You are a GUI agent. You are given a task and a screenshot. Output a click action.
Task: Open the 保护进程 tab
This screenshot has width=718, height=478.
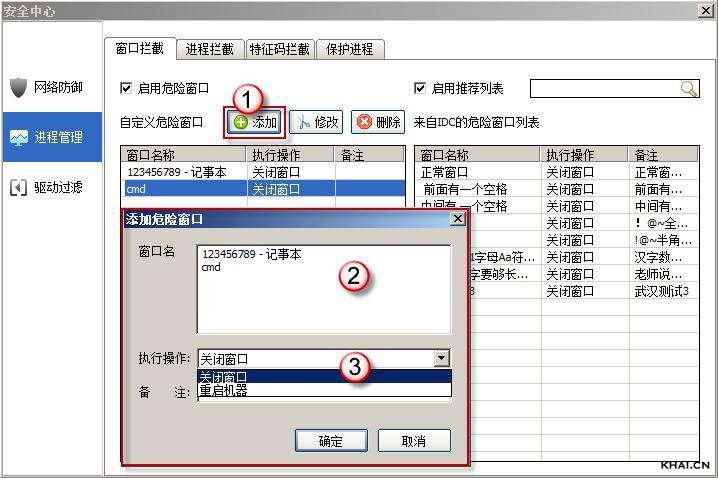tap(350, 48)
